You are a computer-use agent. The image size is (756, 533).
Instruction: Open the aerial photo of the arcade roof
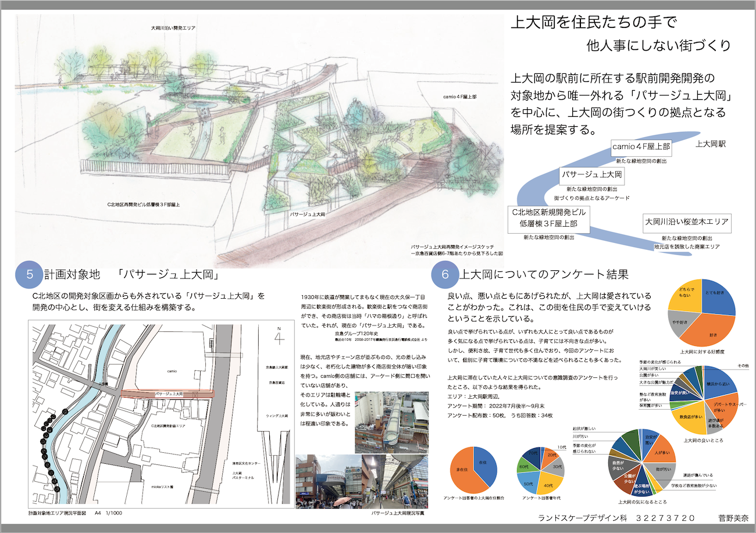coord(391,422)
